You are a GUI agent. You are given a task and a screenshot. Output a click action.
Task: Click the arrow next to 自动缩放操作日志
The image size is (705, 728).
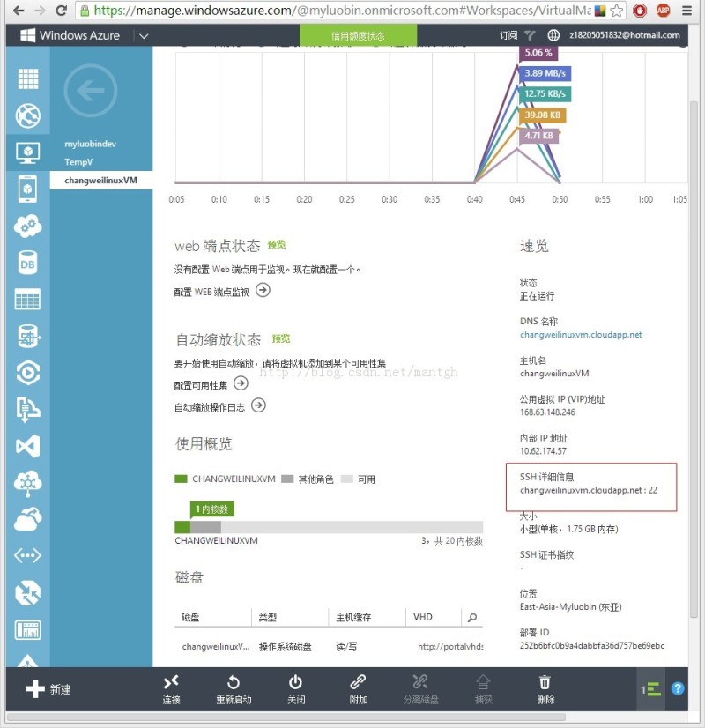click(258, 405)
